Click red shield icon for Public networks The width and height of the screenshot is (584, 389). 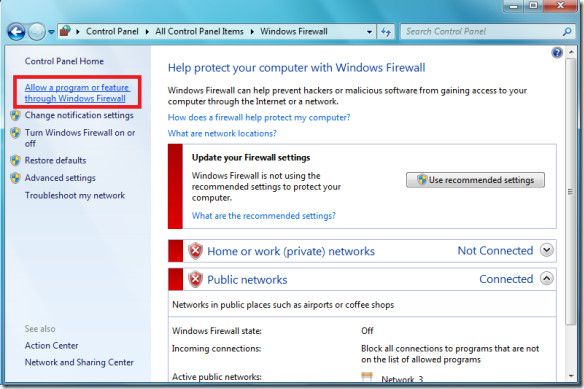click(195, 279)
